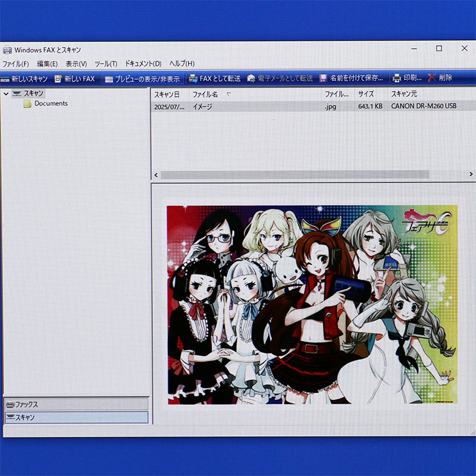This screenshot has height=476, width=476.
Task: Open the ツール(T) menu
Action: tap(106, 64)
